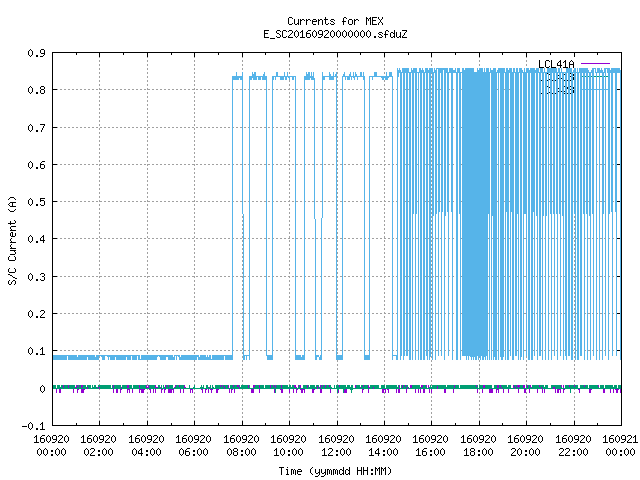This screenshot has height=480, width=640.
Task: Click the LCL41A legend label
Action: [556, 64]
